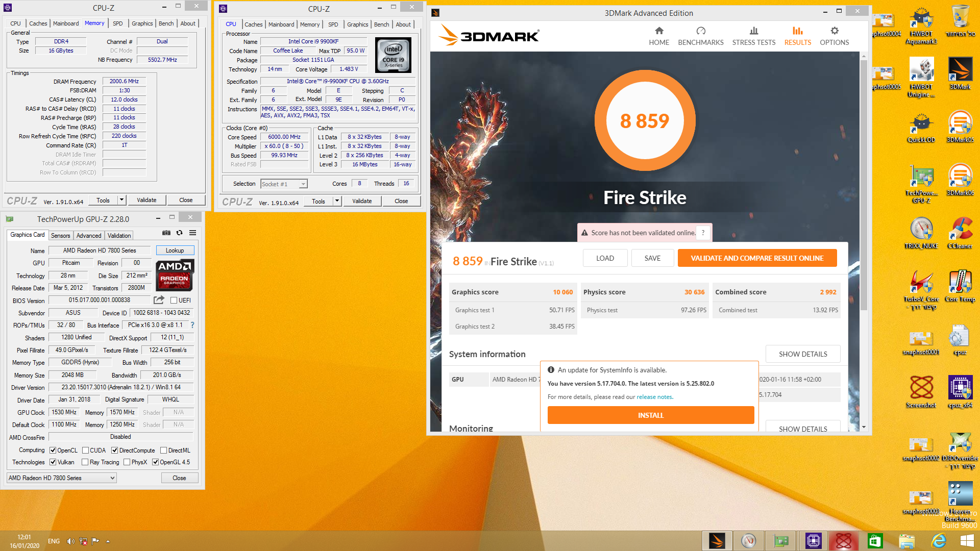Open Bench tab in CPU-Z CPU window
The width and height of the screenshot is (980, 551).
point(381,24)
